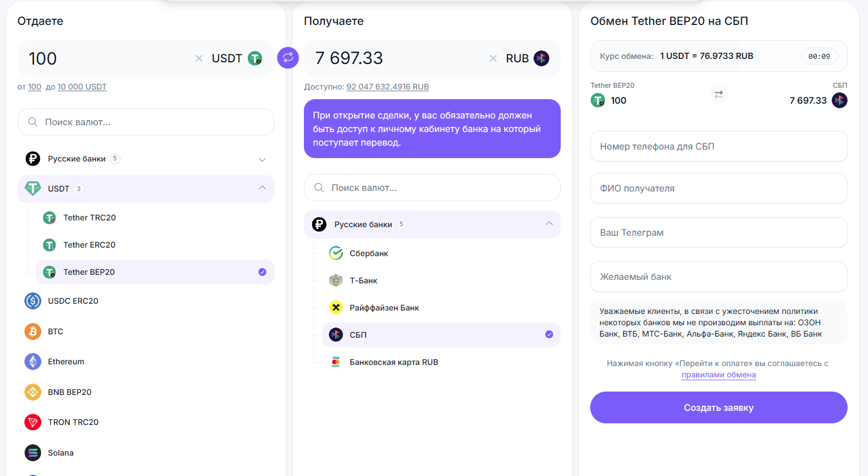Click the Solana coin icon
Screen dimensions: 868x476
tap(33, 453)
